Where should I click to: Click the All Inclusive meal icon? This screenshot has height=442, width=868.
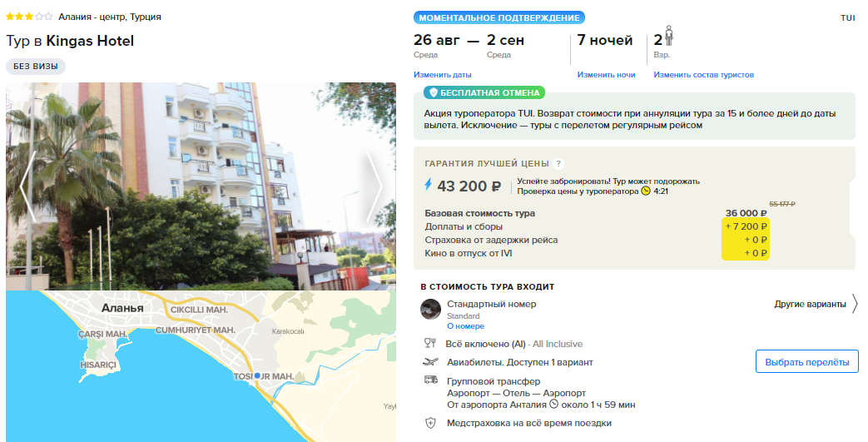430,344
